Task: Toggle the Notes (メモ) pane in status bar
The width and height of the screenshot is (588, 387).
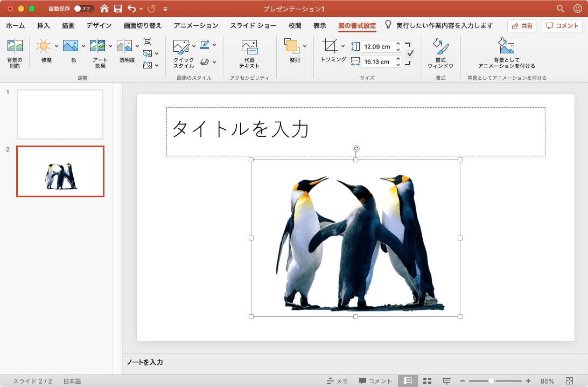Action: (337, 381)
